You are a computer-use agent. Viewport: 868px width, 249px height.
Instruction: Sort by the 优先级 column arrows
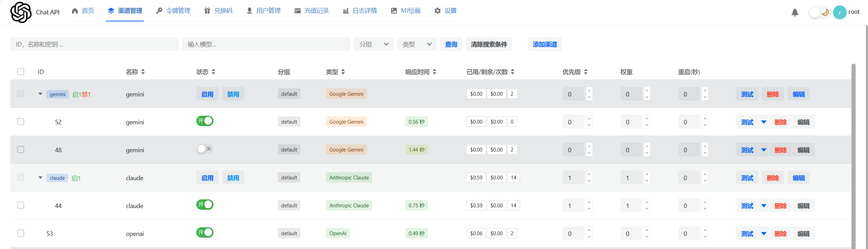pos(586,72)
